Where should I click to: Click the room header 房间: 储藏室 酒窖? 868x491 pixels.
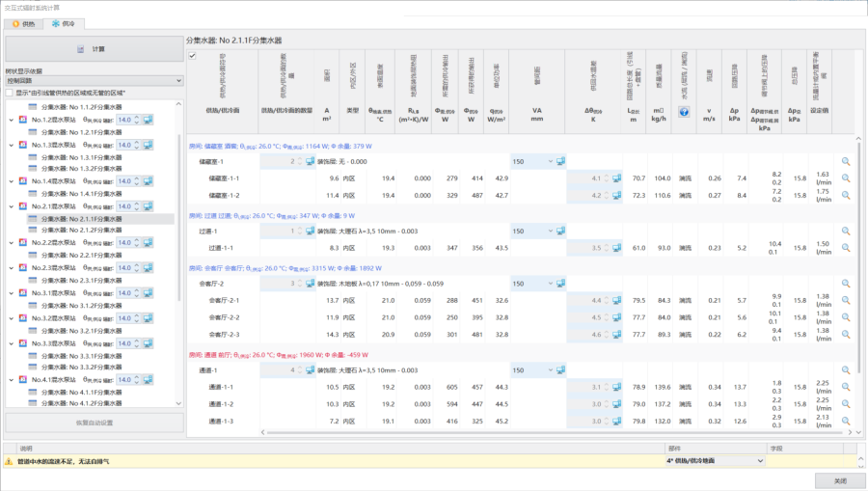coord(280,146)
